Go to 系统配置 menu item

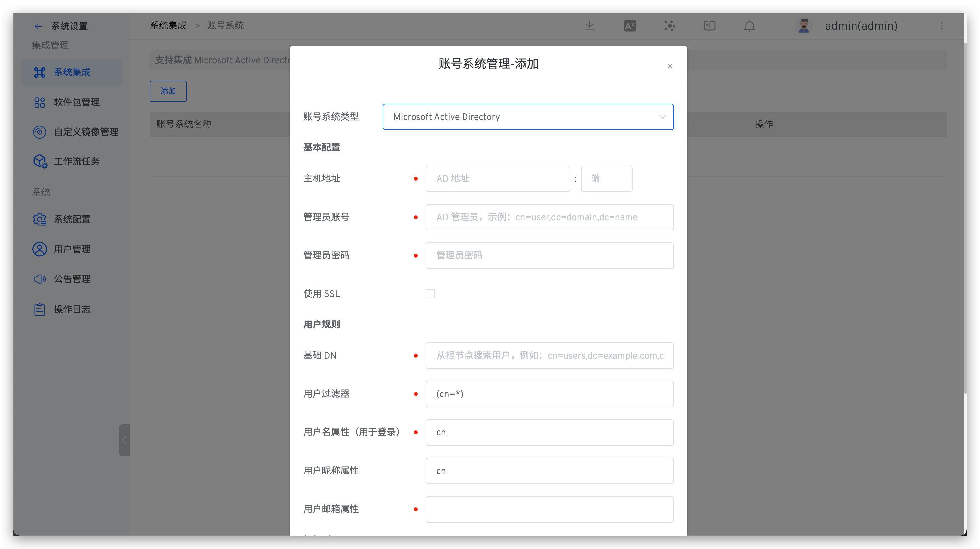[72, 219]
